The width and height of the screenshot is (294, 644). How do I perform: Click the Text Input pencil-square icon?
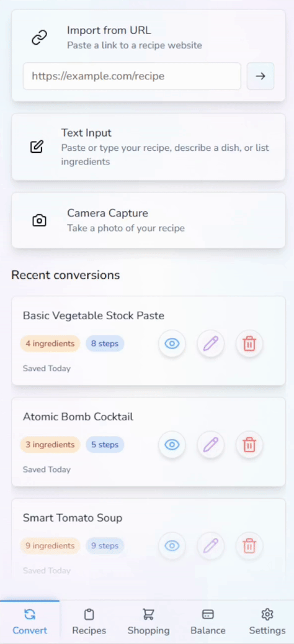click(37, 147)
